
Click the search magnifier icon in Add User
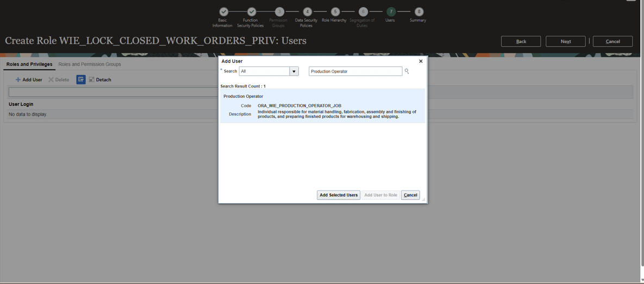tap(407, 72)
